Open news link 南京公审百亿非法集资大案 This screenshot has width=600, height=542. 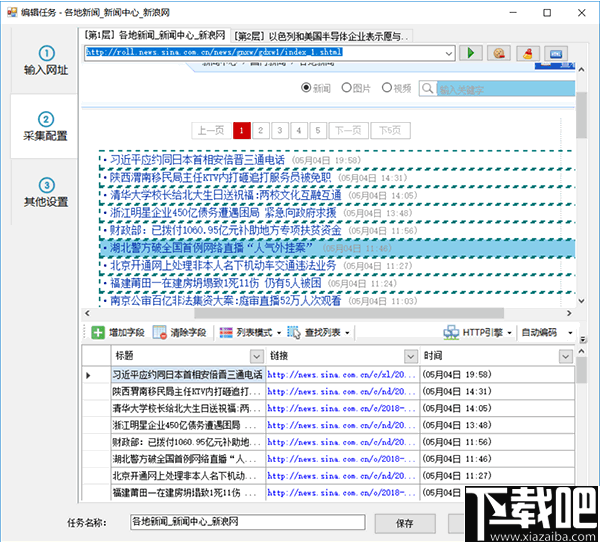(225, 301)
